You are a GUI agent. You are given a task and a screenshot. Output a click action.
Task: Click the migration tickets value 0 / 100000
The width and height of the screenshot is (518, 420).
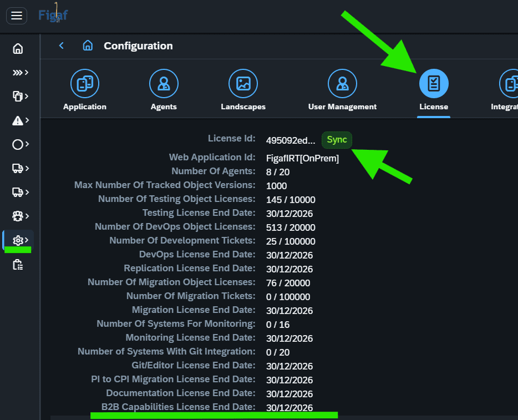coord(288,297)
